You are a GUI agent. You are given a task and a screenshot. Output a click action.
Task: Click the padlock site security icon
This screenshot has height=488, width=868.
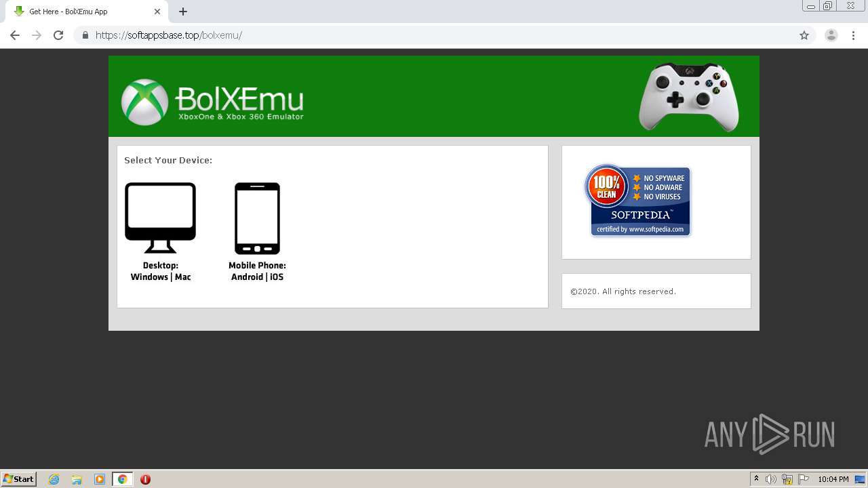tap(85, 35)
